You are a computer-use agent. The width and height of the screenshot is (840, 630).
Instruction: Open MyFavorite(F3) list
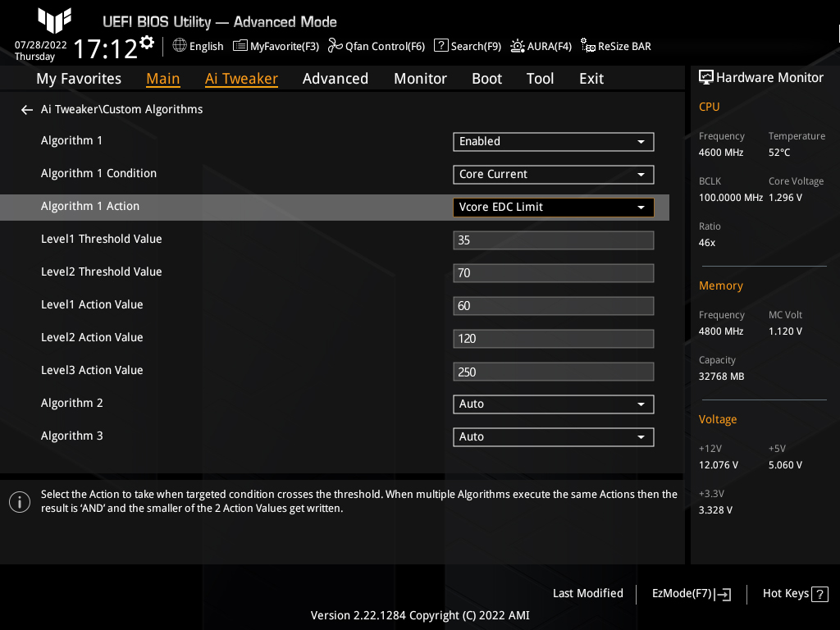(x=276, y=46)
